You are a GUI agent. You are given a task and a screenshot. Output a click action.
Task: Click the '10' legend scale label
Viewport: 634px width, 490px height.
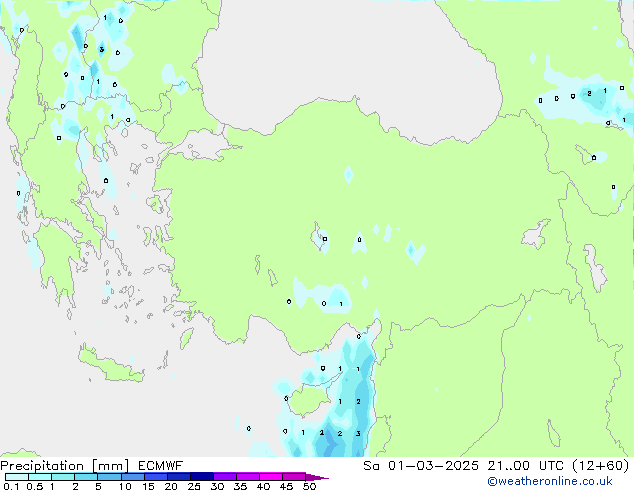125,486
